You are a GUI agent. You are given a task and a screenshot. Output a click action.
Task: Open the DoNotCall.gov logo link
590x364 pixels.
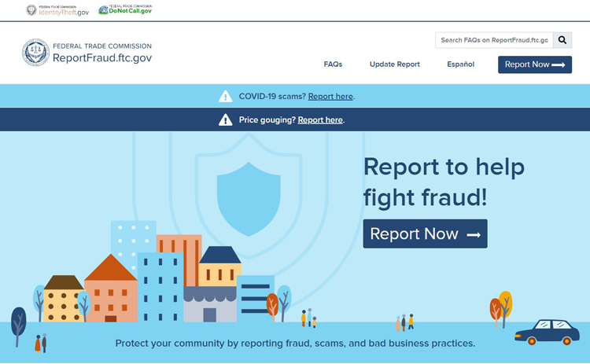pyautogui.click(x=125, y=9)
